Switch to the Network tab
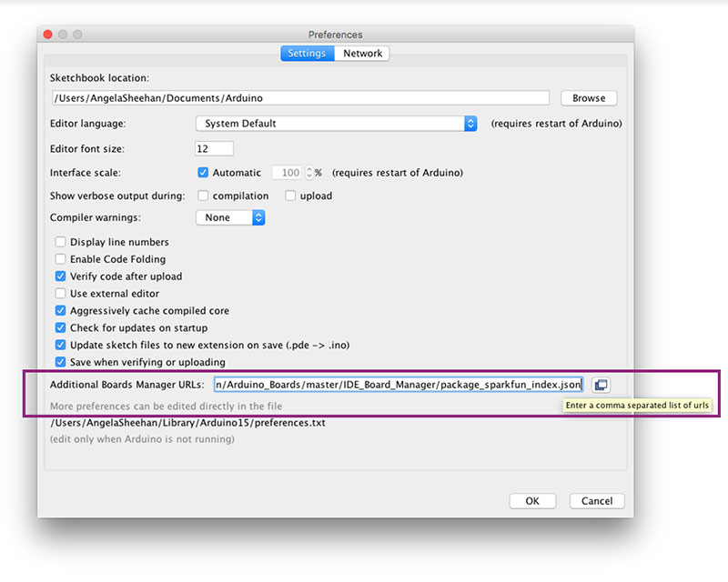This screenshot has height=582, width=728. click(x=362, y=53)
